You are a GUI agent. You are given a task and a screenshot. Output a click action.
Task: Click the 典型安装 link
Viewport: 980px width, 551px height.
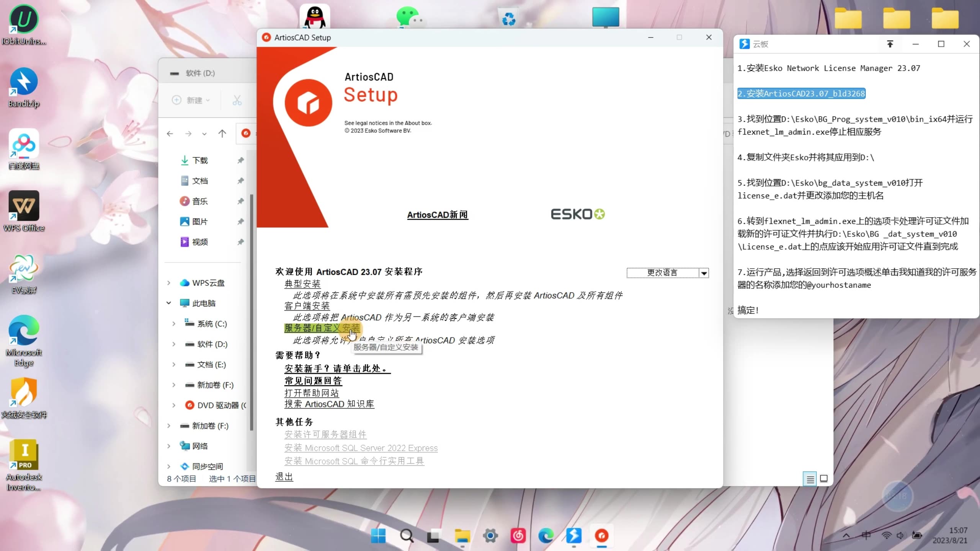[302, 284]
